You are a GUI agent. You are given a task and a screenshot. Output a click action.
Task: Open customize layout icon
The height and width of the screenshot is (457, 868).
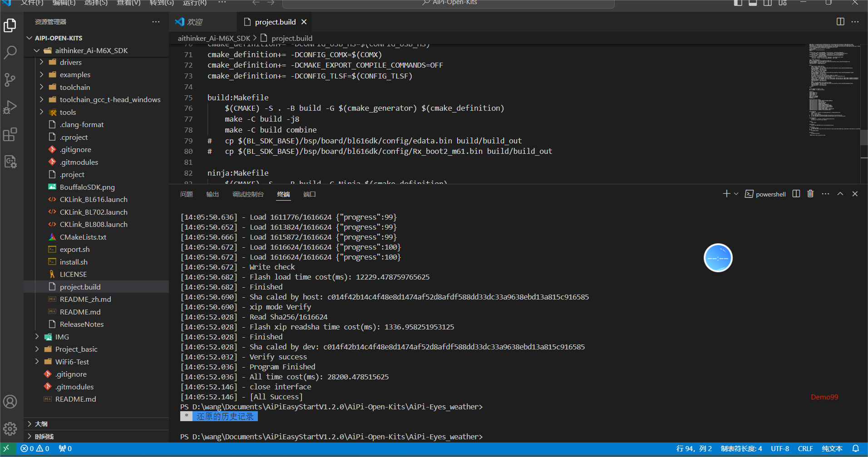pos(783,3)
